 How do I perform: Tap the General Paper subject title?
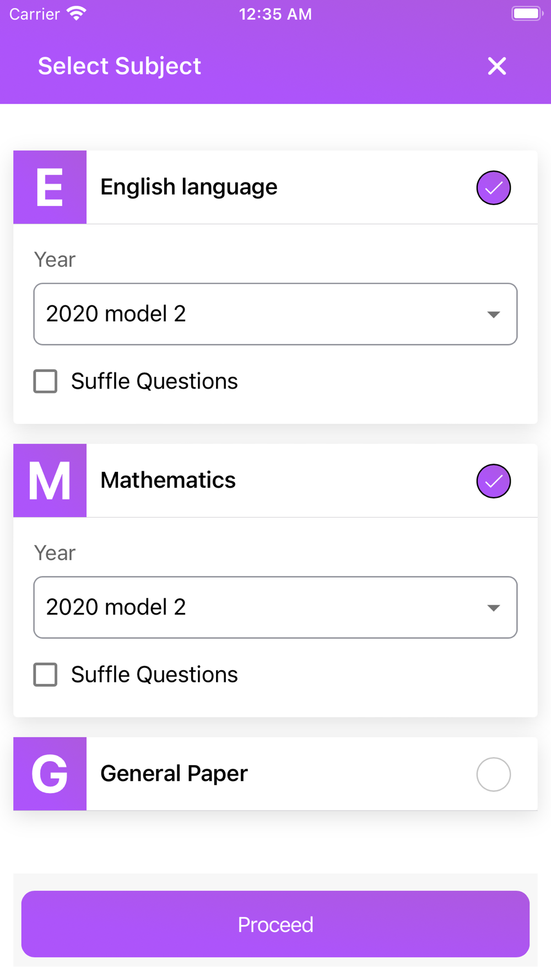click(174, 774)
